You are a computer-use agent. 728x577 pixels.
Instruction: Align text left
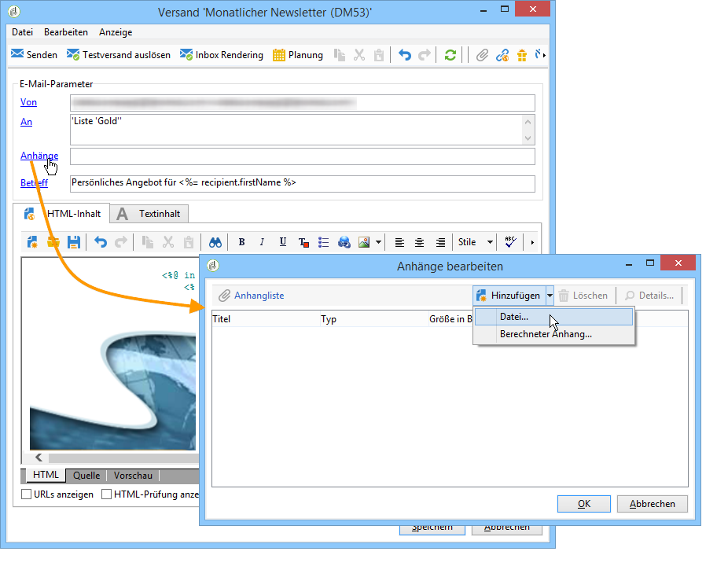(399, 242)
